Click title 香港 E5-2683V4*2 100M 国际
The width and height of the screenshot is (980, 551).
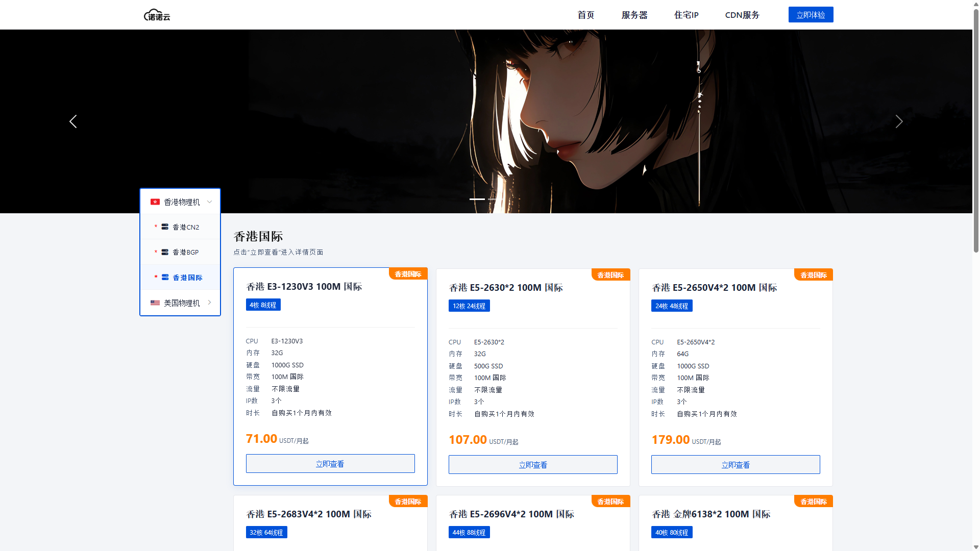309,514
